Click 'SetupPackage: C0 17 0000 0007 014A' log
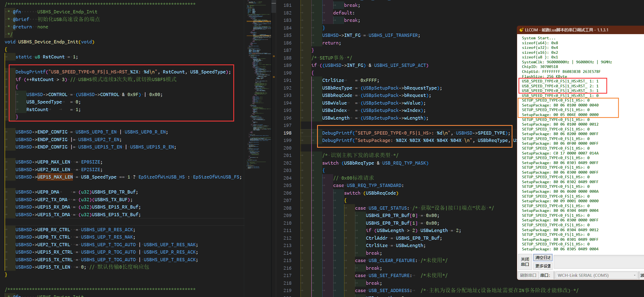The image size is (644, 297). point(560,153)
